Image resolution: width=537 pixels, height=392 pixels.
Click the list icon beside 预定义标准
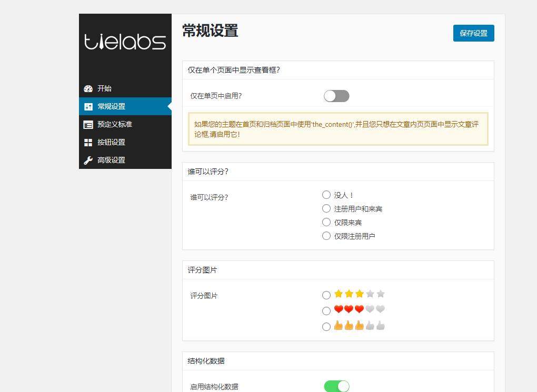pos(88,125)
